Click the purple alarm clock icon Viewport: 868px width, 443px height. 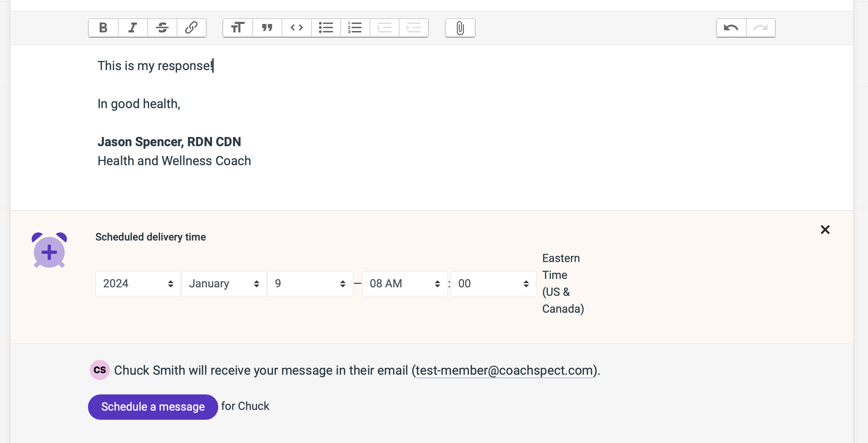pyautogui.click(x=49, y=251)
